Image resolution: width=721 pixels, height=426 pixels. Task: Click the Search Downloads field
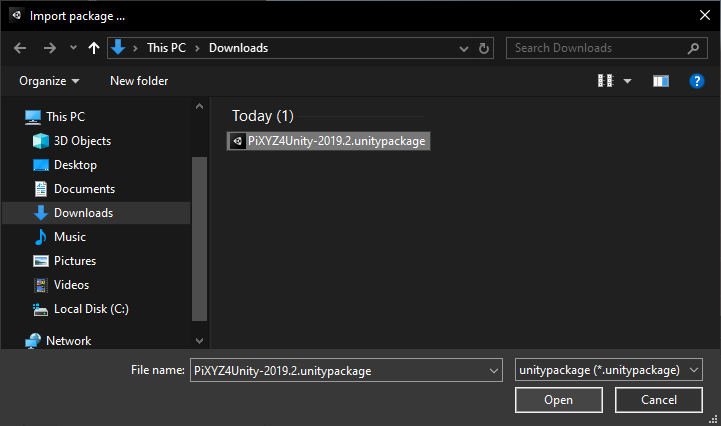point(607,48)
